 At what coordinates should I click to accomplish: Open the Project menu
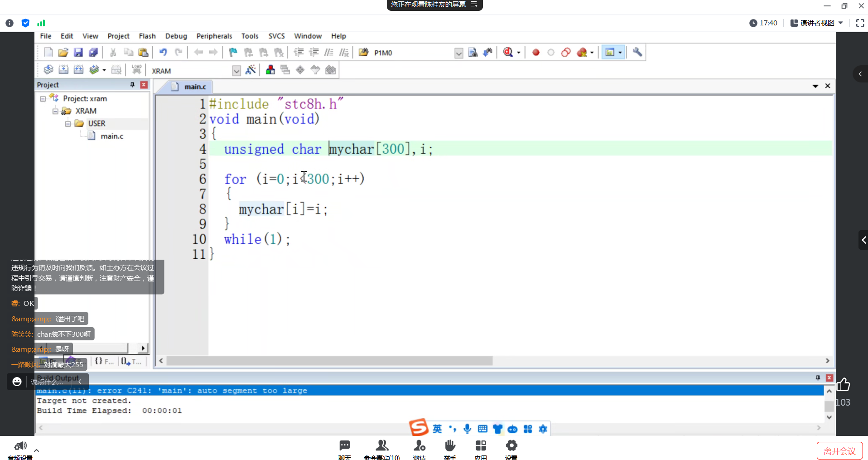[x=118, y=36]
